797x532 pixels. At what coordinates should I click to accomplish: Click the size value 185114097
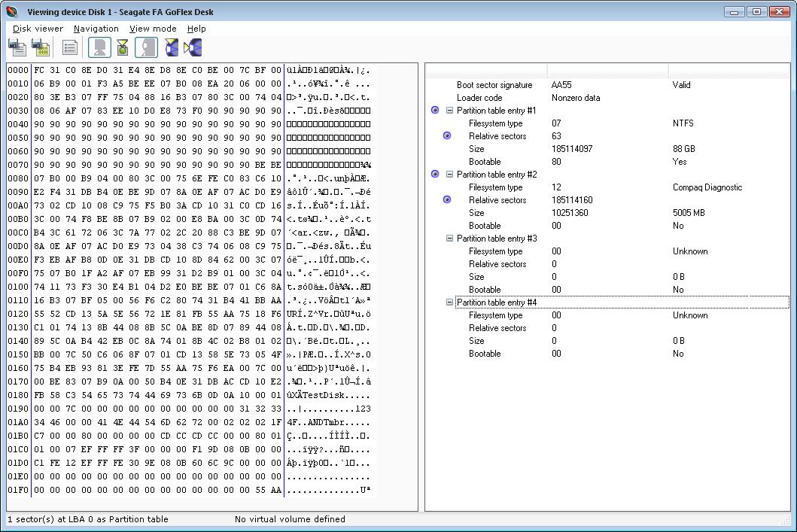coord(572,149)
